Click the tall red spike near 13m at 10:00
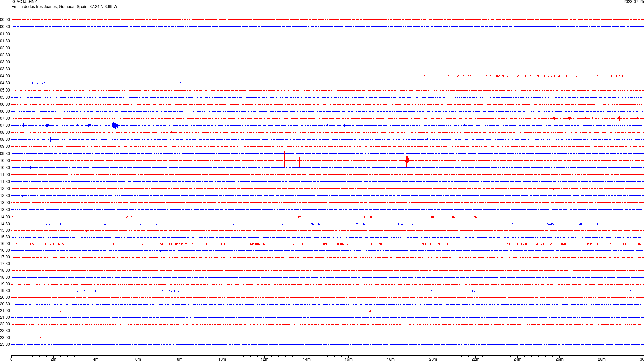Image resolution: width=644 pixels, height=362 pixels. click(285, 160)
